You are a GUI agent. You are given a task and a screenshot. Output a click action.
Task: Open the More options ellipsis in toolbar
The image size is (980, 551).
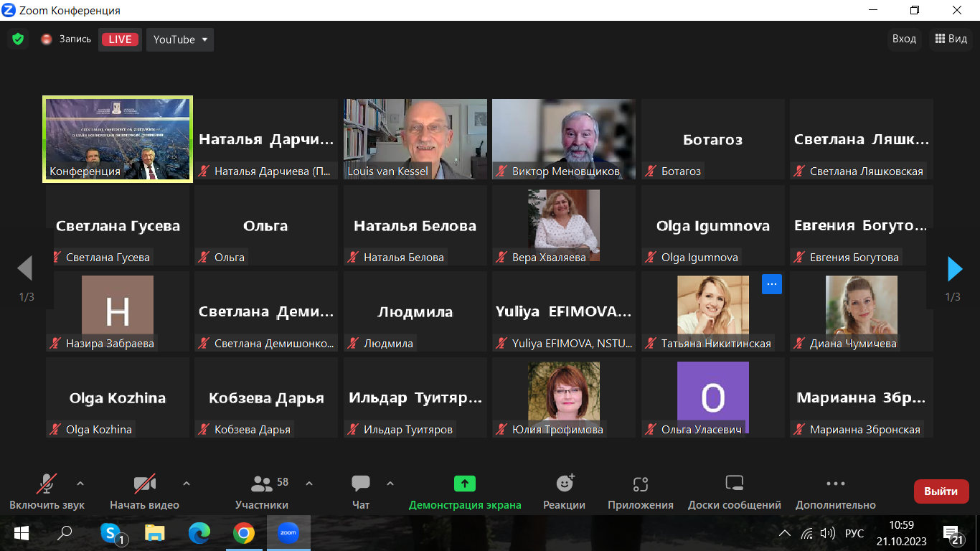click(835, 491)
